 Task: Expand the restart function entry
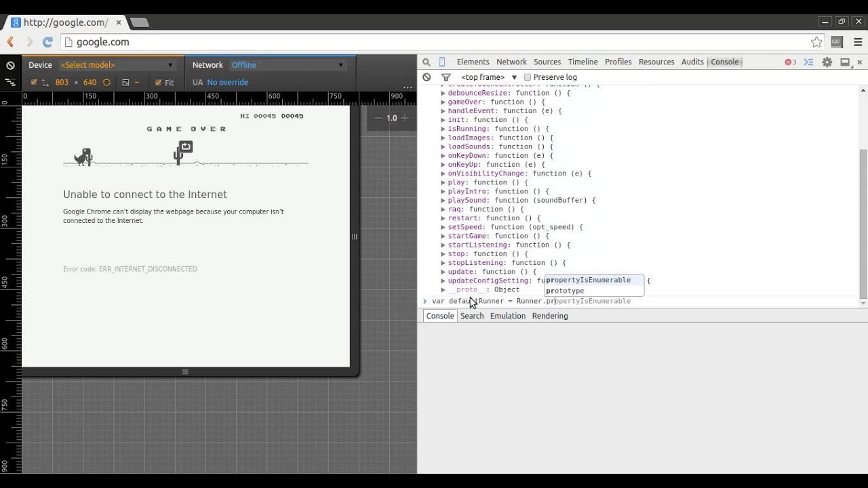pos(443,218)
